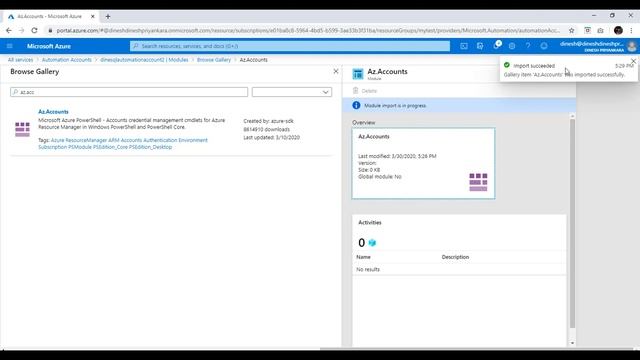
Task: Open the portal settings gear
Action: click(512, 46)
